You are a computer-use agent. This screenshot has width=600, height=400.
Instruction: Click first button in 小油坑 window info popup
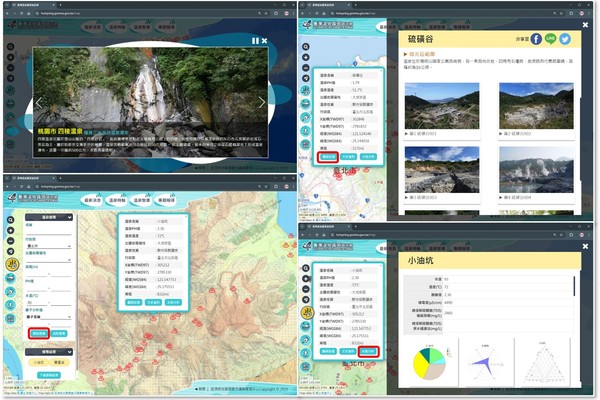pyautogui.click(x=328, y=351)
